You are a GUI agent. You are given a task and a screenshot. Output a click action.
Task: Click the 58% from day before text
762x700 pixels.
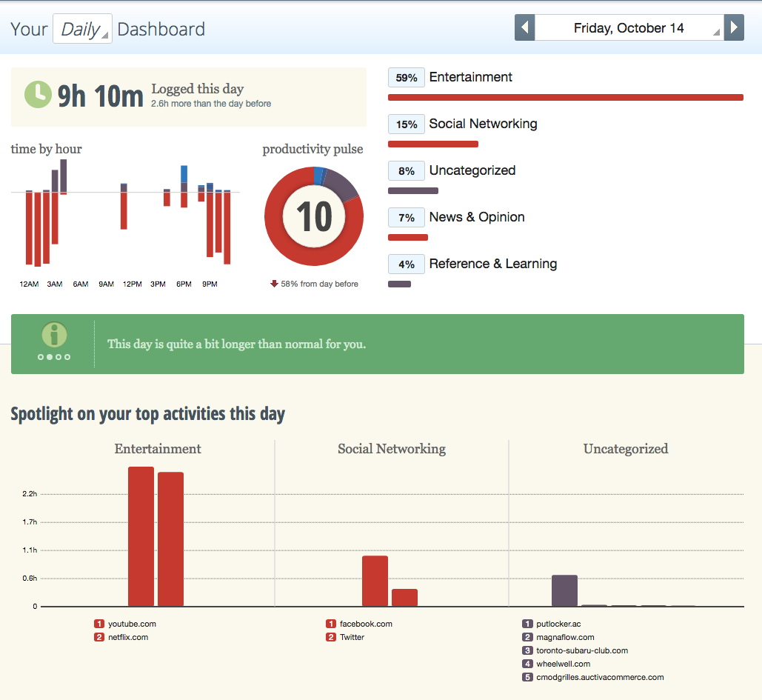pos(319,284)
